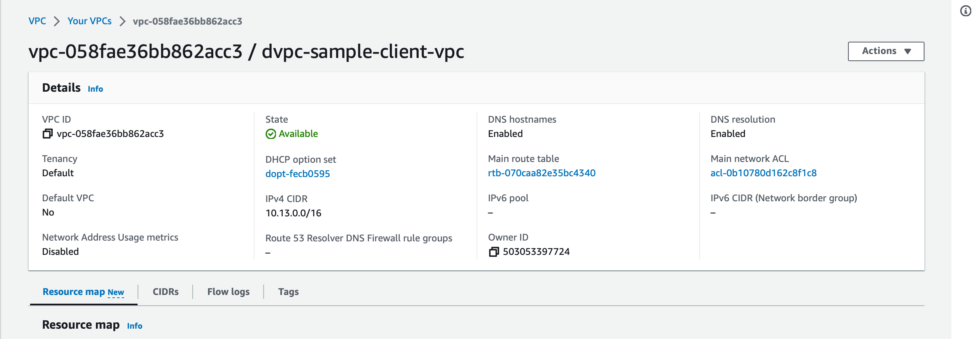980x339 pixels.
Task: Switch to the CIDRs tab
Action: [166, 292]
